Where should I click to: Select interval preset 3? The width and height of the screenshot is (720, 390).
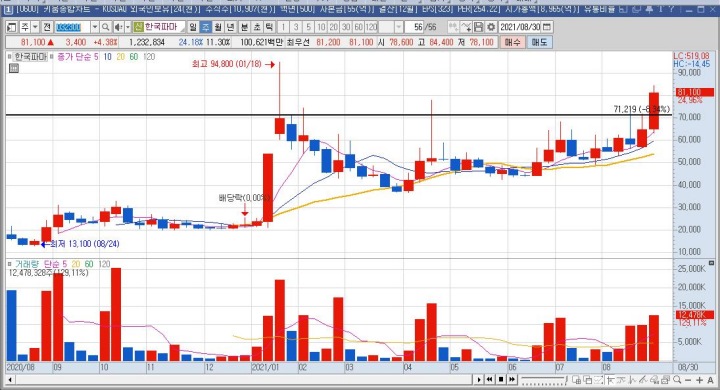(x=296, y=27)
